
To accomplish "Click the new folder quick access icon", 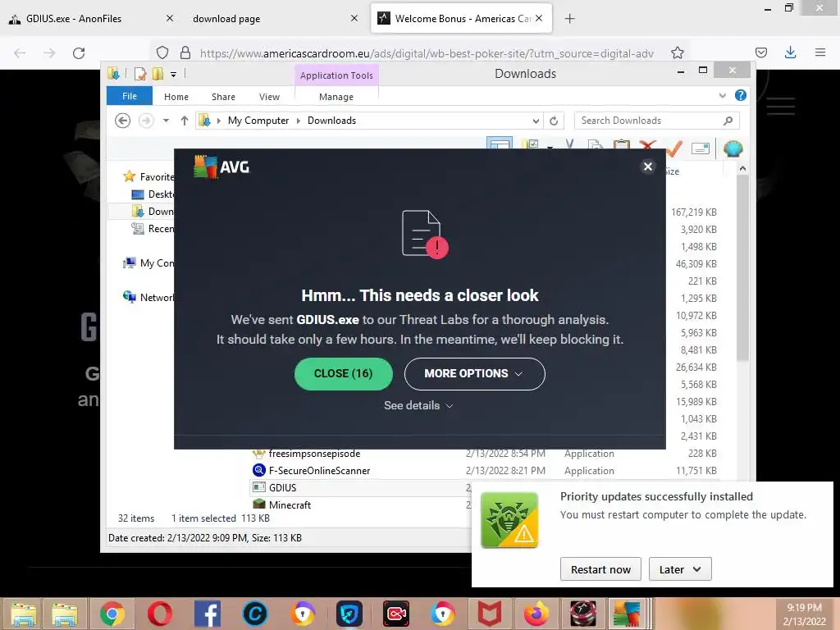I will tap(157, 74).
